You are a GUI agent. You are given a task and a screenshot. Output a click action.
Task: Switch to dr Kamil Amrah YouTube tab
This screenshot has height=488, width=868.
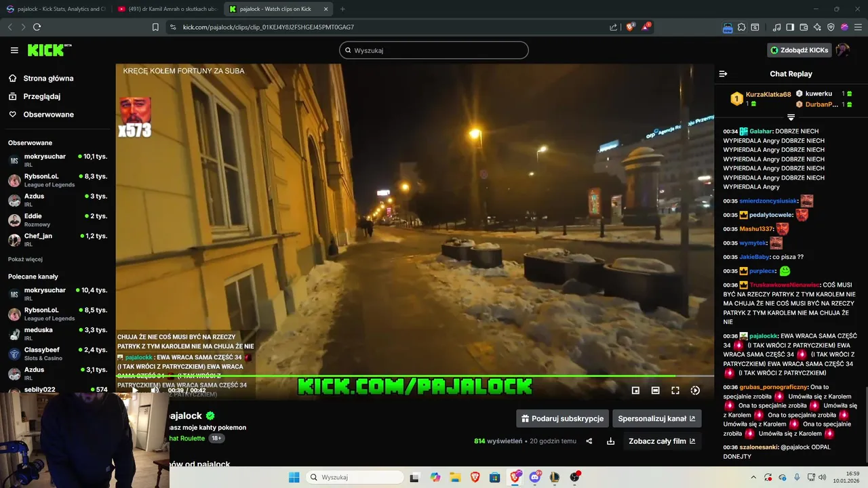167,9
